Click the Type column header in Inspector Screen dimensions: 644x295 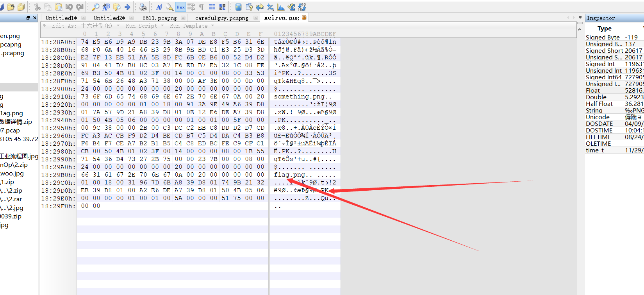click(x=604, y=29)
